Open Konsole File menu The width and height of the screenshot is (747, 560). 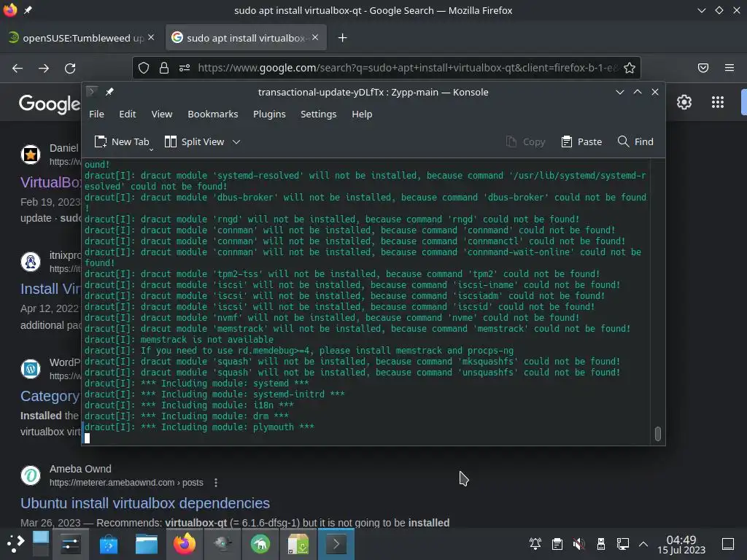[97, 114]
